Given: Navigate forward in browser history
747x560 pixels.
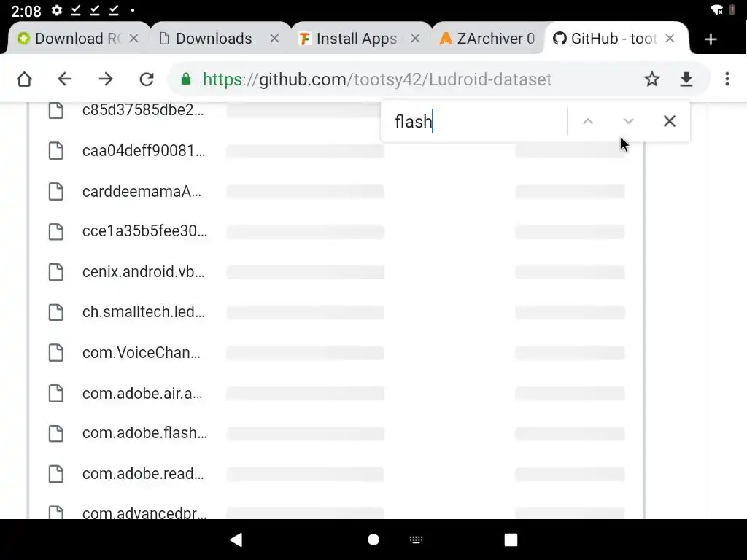Looking at the screenshot, I should tap(106, 79).
